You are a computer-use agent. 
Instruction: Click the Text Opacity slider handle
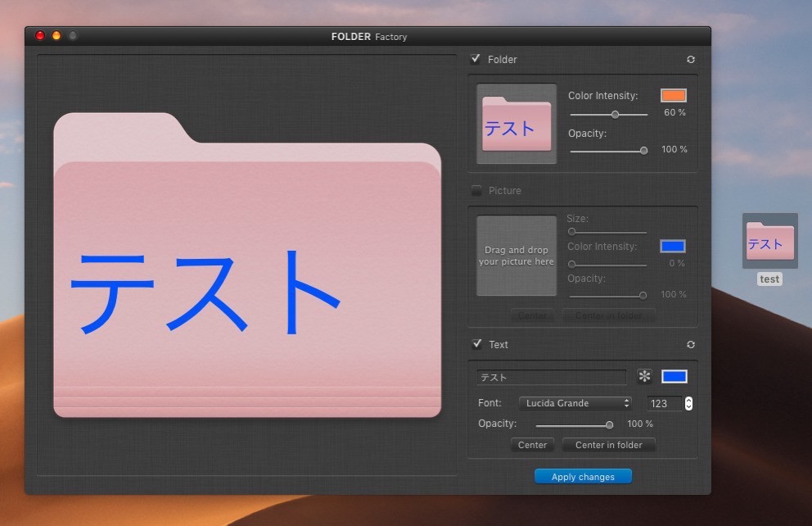(609, 424)
